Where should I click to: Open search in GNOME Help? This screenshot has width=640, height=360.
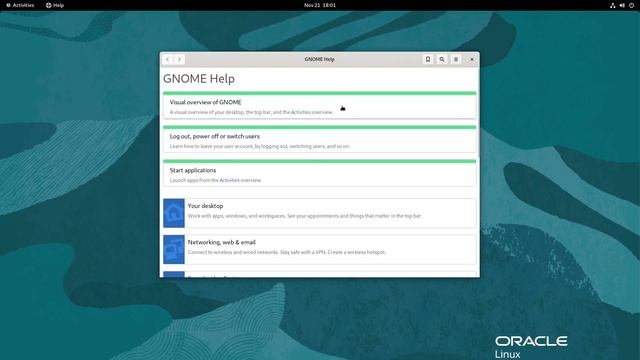(x=442, y=59)
